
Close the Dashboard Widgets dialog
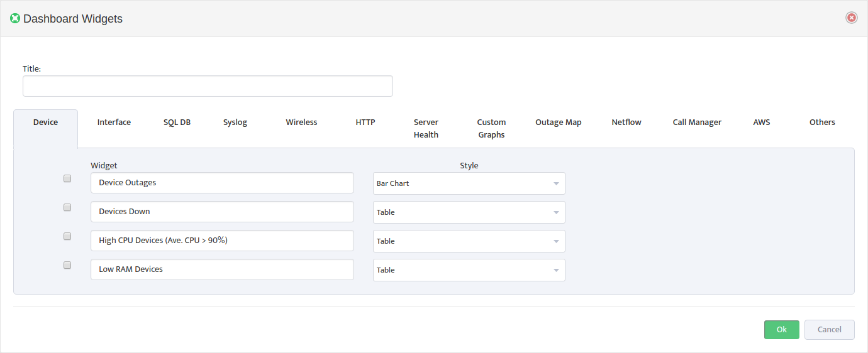(x=852, y=18)
